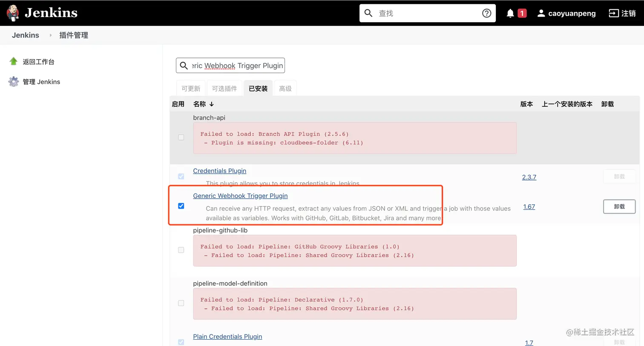Click version link 1.7
The image size is (644, 346).
(529, 343)
